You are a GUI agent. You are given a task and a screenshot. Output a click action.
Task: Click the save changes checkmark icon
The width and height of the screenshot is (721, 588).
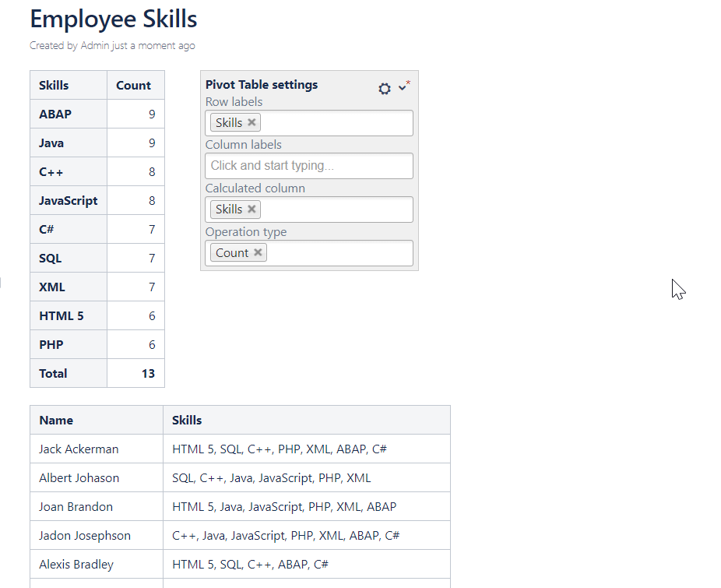click(403, 87)
